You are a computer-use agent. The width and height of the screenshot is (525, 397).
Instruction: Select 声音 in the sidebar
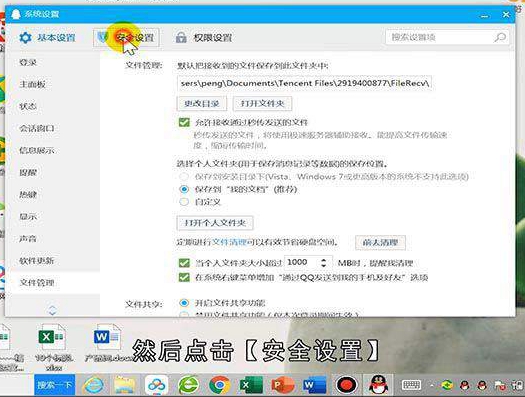tap(28, 239)
